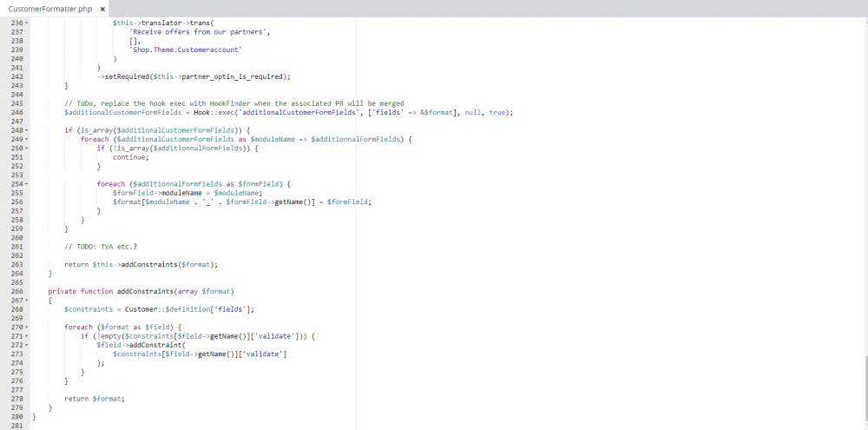Screen dimensions: 868x430
Task: Collapse the inner foreach fold at line 254
Action: click(27, 184)
